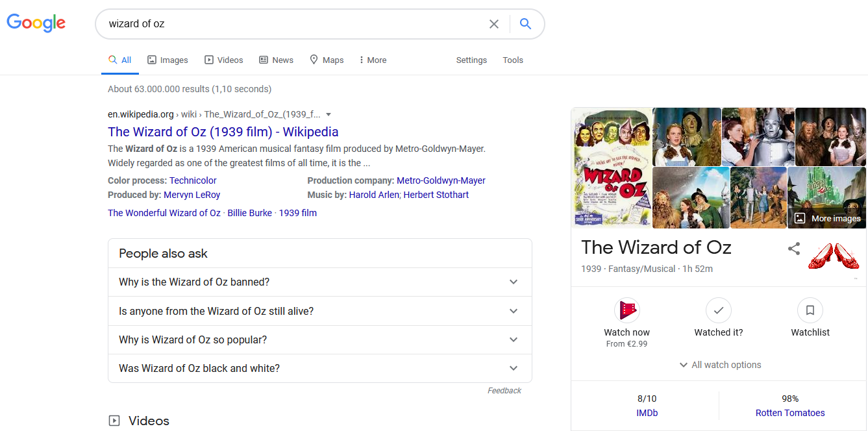Click the ruby slippers icon

[834, 256]
